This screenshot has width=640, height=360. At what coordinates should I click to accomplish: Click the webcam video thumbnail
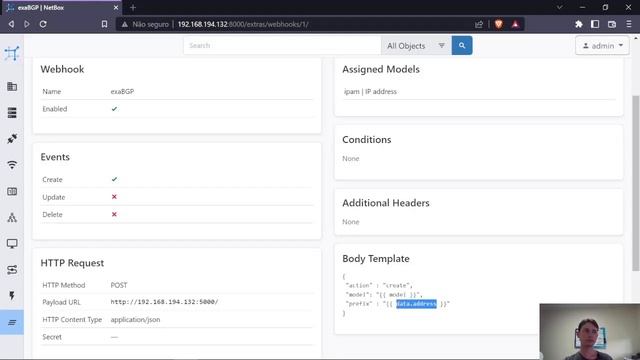[589, 331]
